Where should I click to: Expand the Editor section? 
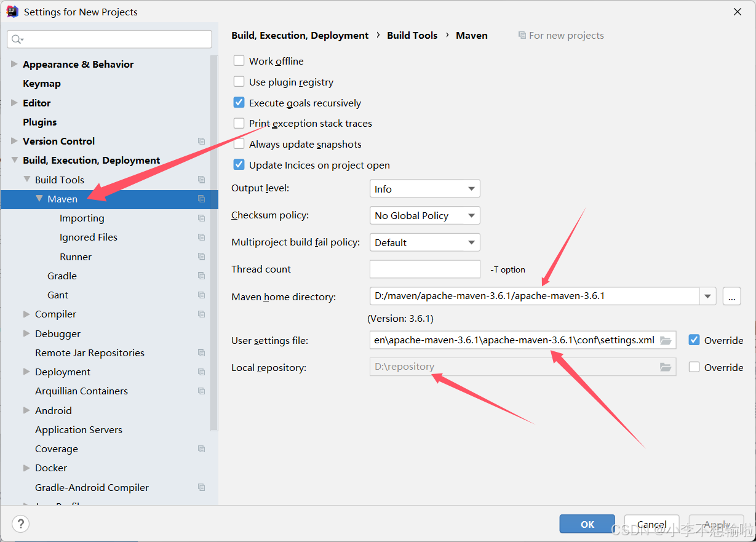[x=14, y=103]
